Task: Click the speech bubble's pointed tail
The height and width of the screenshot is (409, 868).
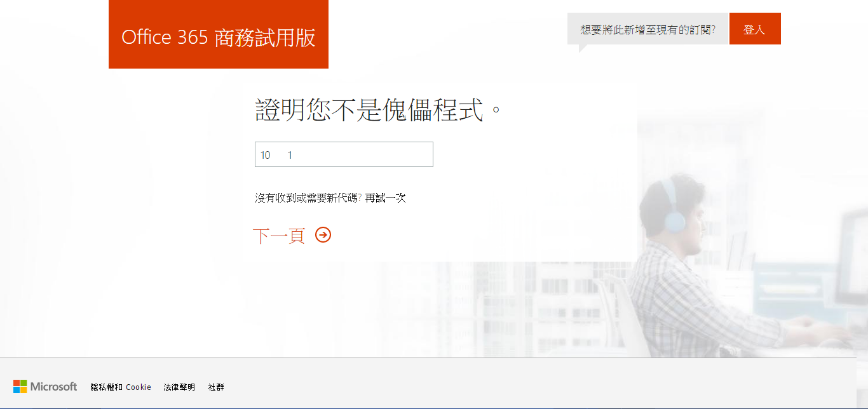Action: 583,48
